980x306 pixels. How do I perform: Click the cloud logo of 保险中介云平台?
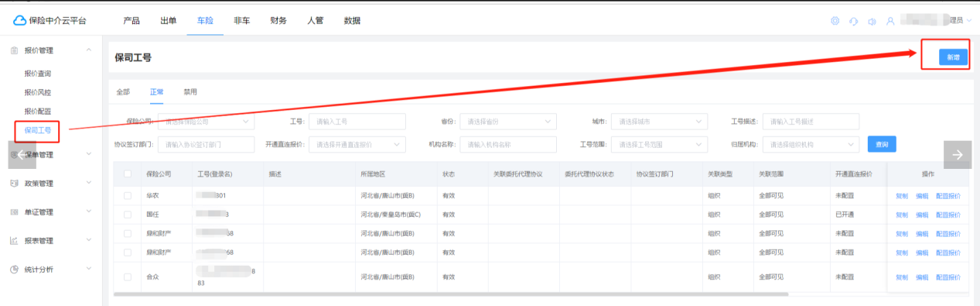pyautogui.click(x=19, y=21)
